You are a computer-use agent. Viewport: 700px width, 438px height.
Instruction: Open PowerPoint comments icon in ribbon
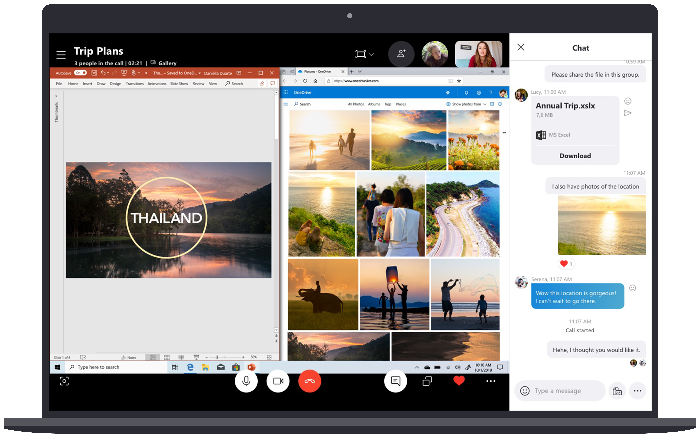pyautogui.click(x=272, y=83)
